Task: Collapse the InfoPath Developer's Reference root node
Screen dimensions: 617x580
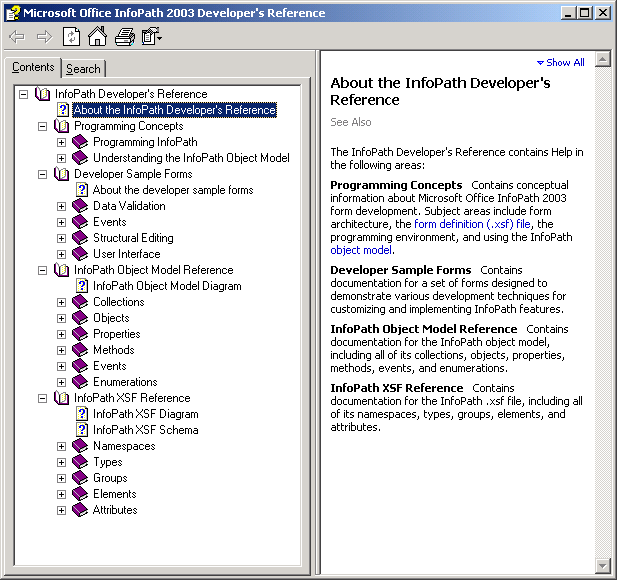Action: (x=24, y=94)
